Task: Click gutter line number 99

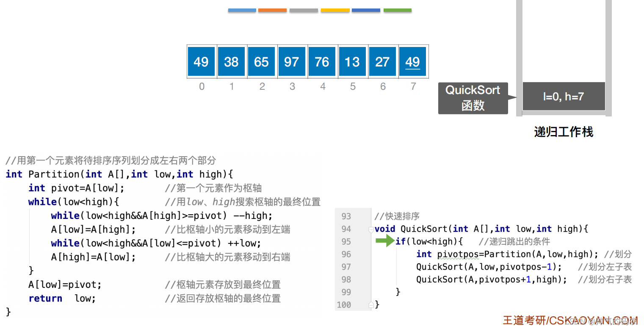Action: click(346, 292)
